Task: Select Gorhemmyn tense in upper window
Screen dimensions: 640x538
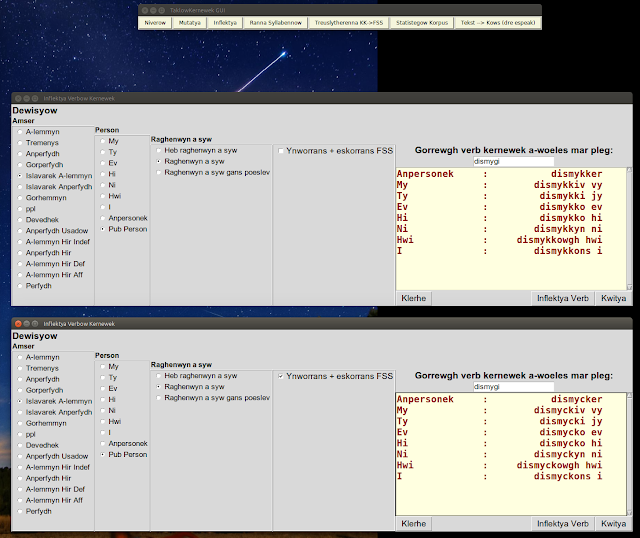Action: [x=41, y=198]
